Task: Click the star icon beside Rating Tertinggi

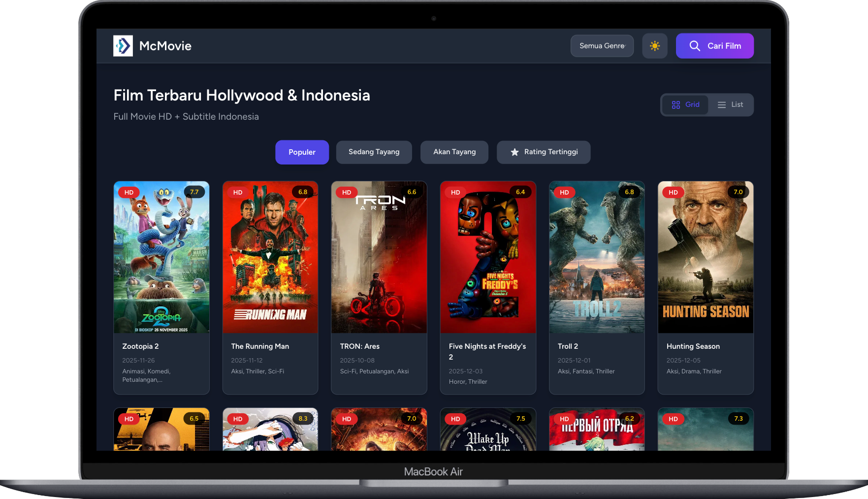Action: point(514,152)
